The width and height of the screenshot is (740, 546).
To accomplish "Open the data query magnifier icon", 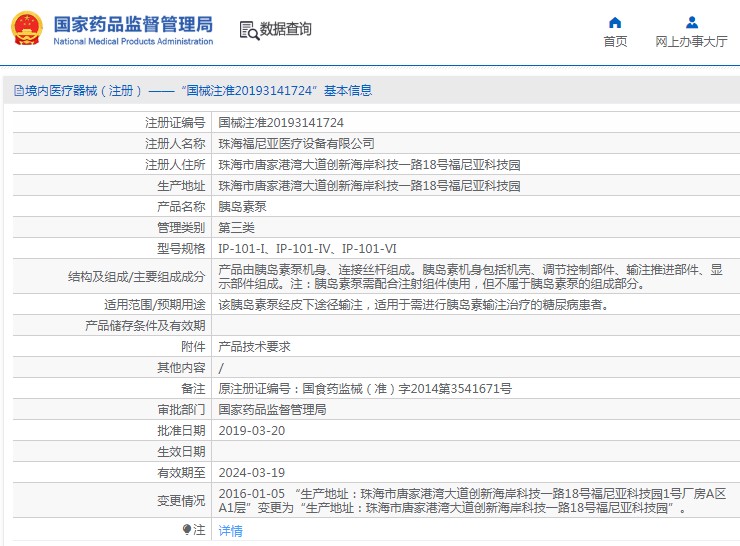I will pyautogui.click(x=249, y=30).
